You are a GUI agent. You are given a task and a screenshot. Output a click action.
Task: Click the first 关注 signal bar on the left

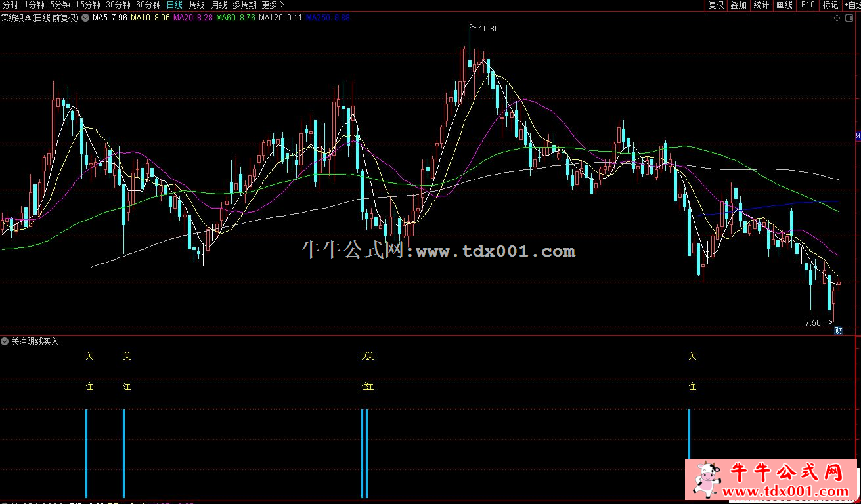tap(86, 453)
